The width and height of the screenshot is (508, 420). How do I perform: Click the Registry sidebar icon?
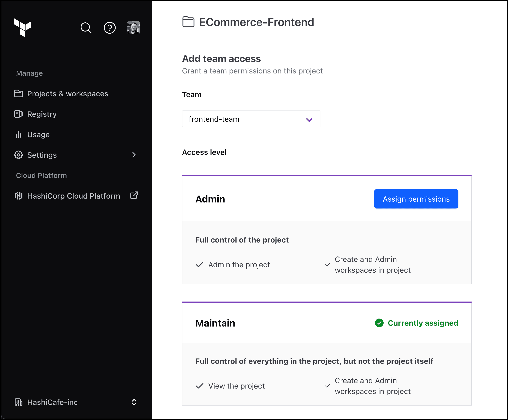18,114
